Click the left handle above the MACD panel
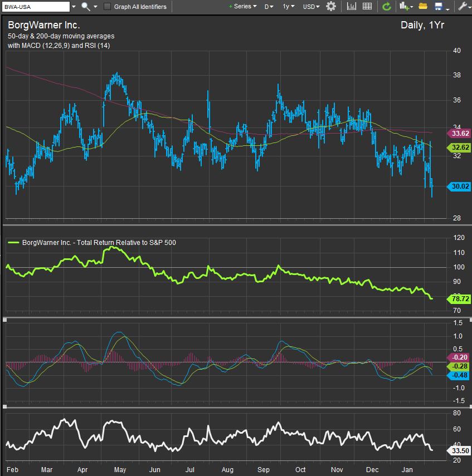Viewport: 472px width, 476px height. click(4, 320)
